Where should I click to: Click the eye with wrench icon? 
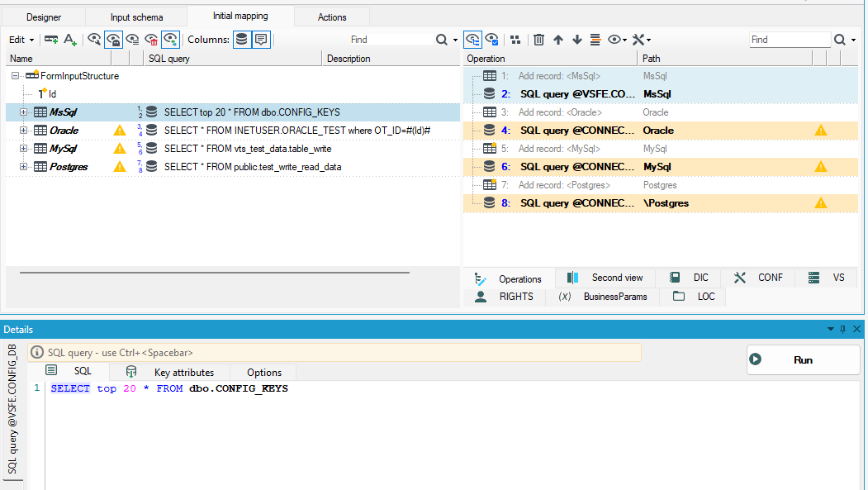pyautogui.click(x=94, y=40)
